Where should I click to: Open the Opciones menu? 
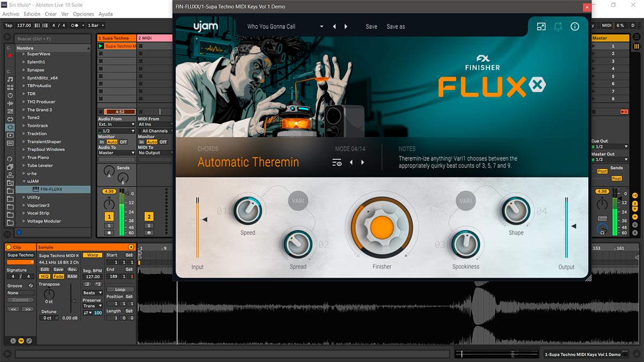83,14
